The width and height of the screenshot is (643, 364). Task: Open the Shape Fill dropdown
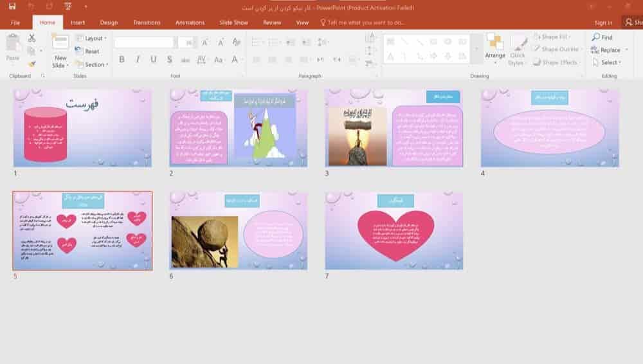[552, 37]
